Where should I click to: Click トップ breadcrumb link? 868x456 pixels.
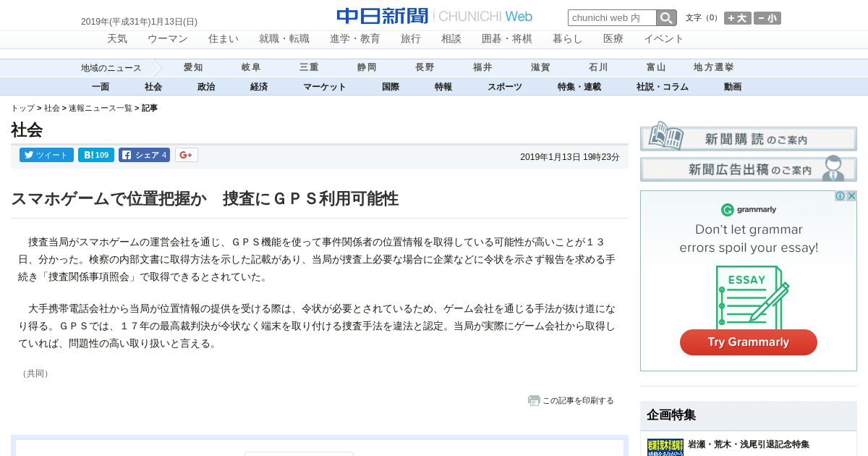(x=22, y=108)
